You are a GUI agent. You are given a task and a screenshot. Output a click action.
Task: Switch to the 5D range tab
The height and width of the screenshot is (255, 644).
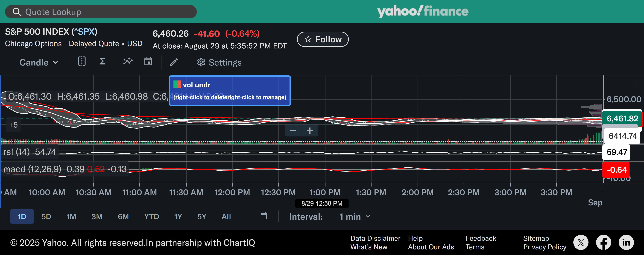tap(46, 216)
